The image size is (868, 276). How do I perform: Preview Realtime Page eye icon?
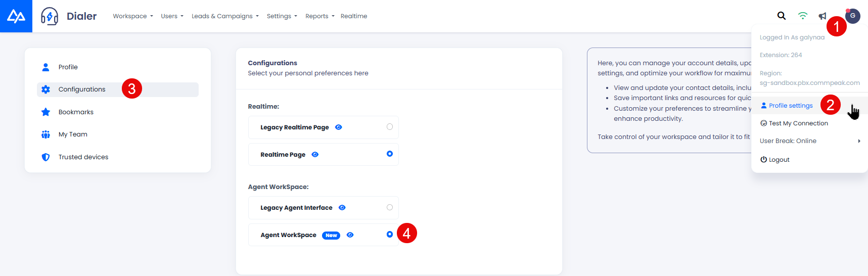point(315,154)
